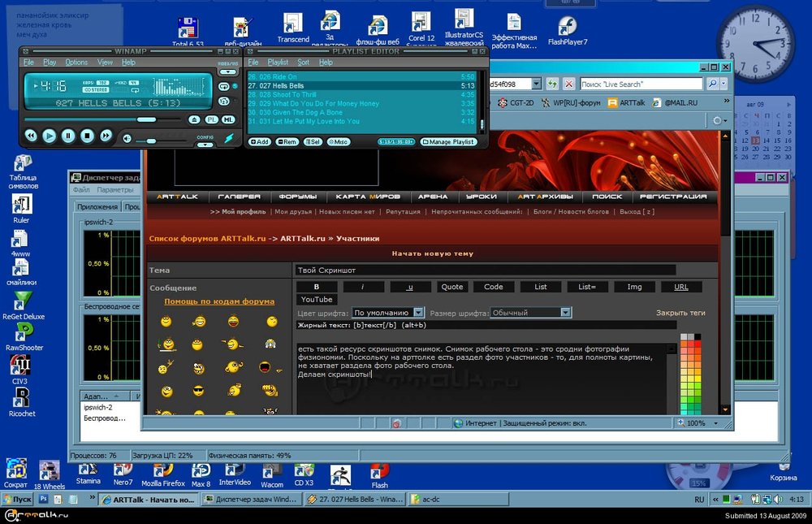Expand the Live Search options arrow
Screen dimensions: 812x524
[724, 84]
